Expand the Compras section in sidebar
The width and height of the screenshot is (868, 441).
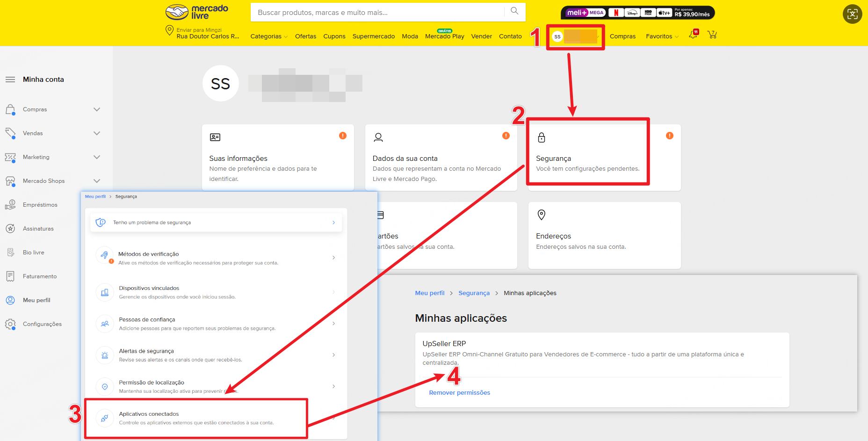(97, 109)
